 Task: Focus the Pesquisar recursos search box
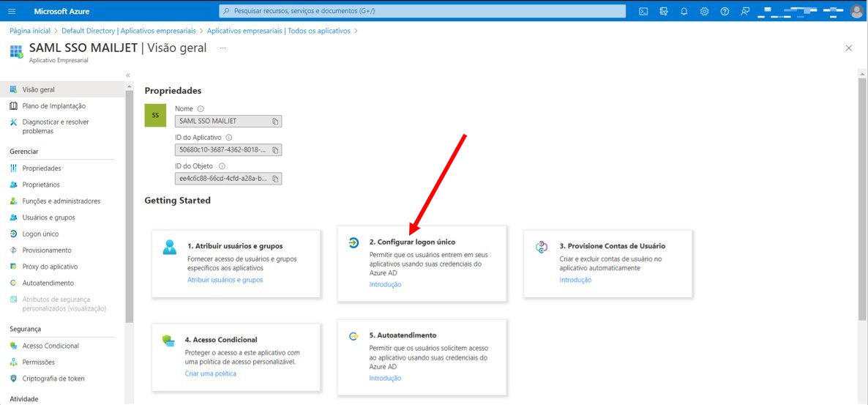click(422, 11)
